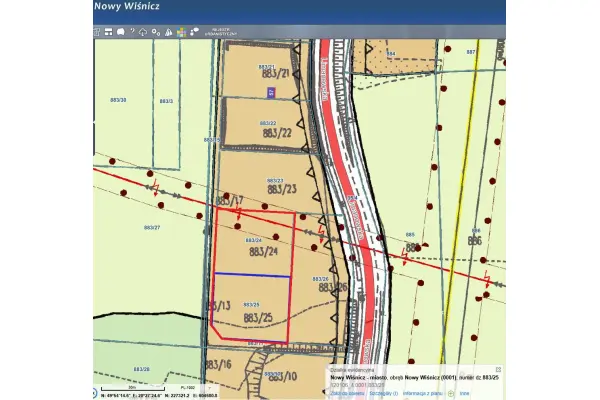Open the PL-1992 coordinate system dropdown

point(196,388)
